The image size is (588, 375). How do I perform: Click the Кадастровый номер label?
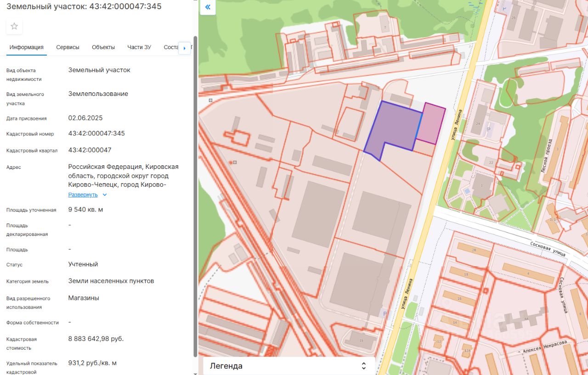tap(30, 134)
